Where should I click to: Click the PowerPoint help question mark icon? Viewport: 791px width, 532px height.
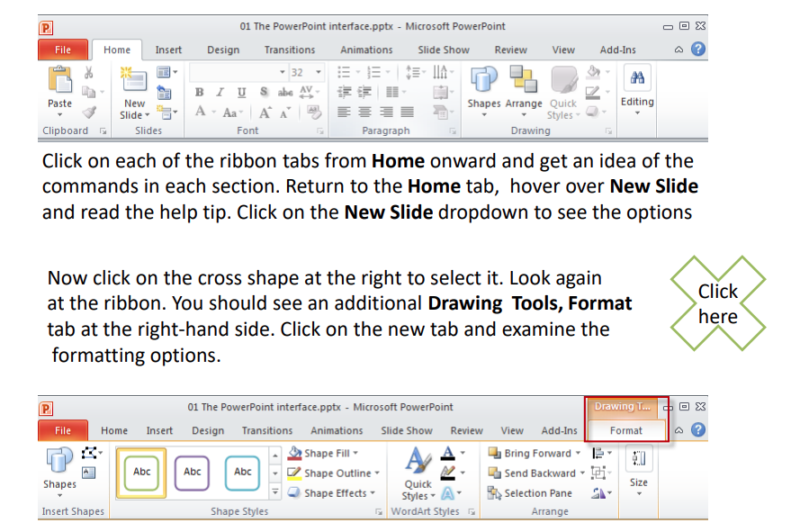pos(697,50)
